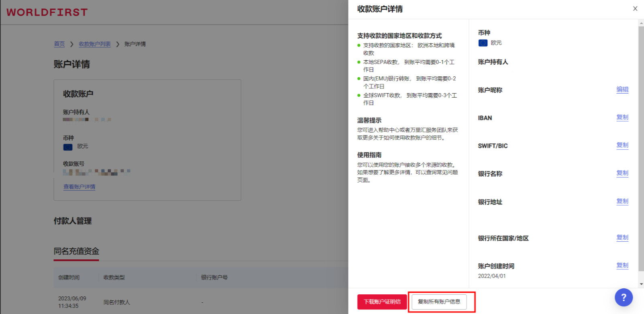644x314 pixels.
Task: Close the 收款账户详情 panel with X
Action: 635,8
